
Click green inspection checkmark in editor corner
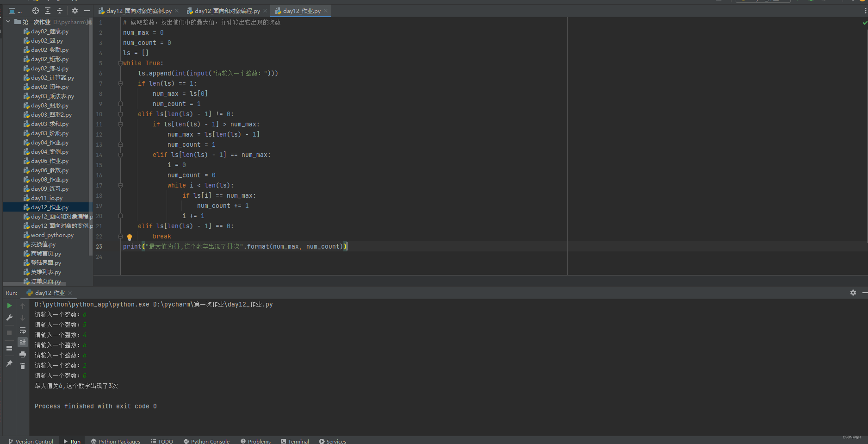pos(865,23)
